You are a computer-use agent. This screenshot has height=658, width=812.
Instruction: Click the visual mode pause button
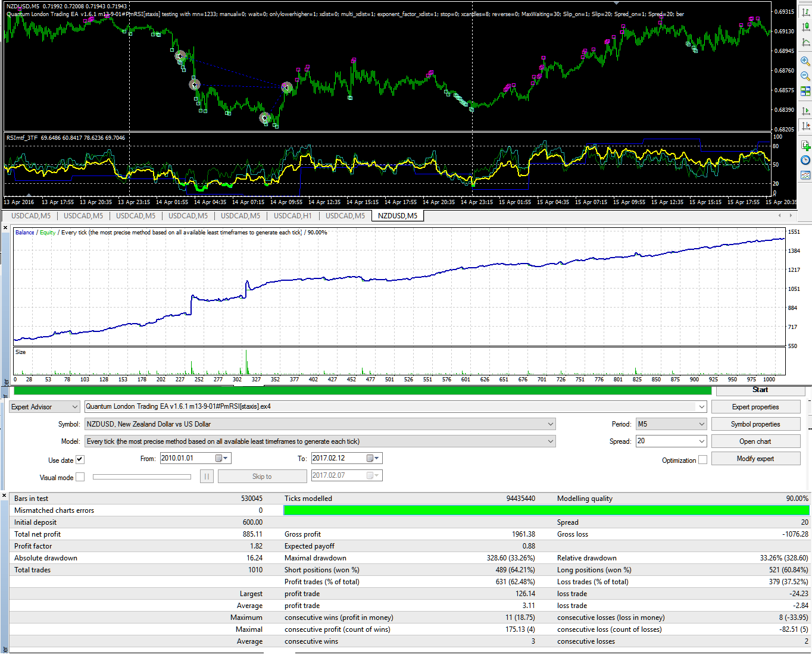click(x=207, y=477)
